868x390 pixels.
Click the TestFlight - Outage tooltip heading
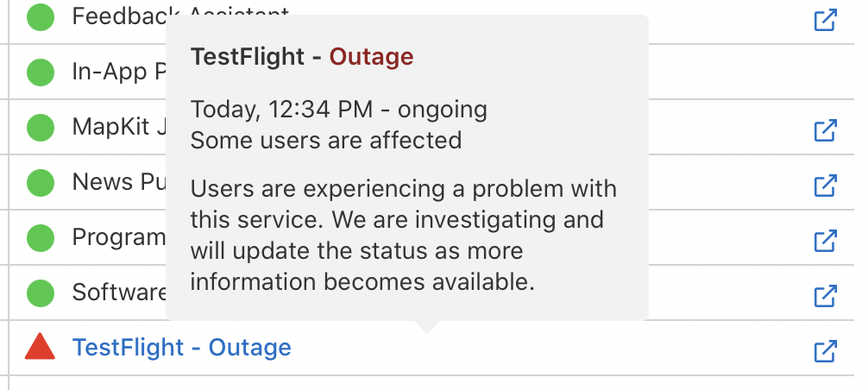click(302, 58)
